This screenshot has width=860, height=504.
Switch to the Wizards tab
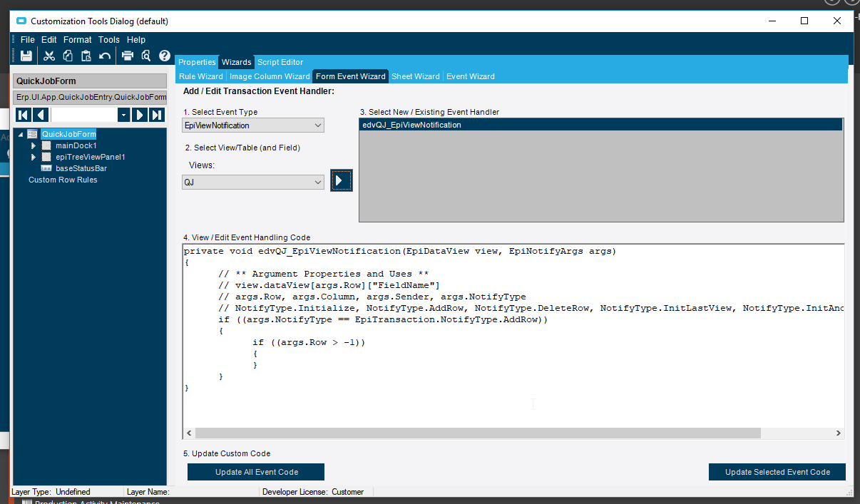236,62
